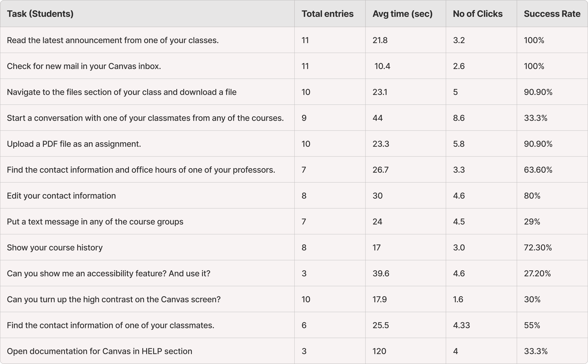Select the "Avg time (sec)" header cell

[402, 14]
